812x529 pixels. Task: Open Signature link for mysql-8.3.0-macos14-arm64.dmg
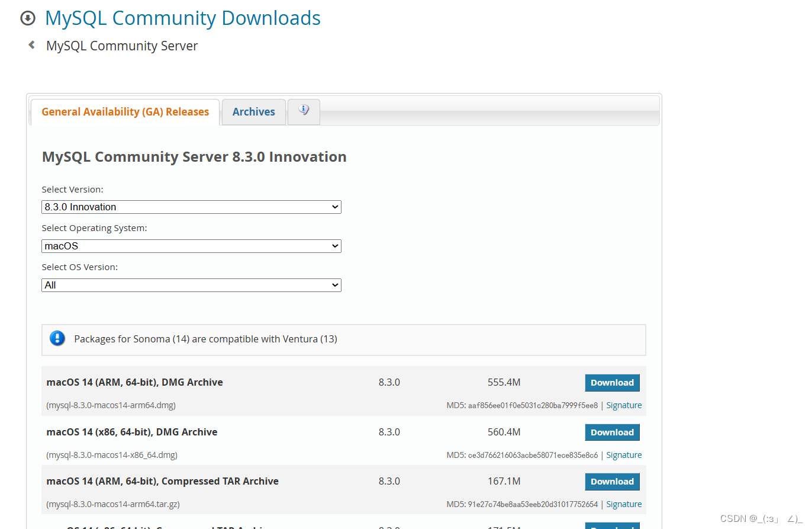(624, 405)
